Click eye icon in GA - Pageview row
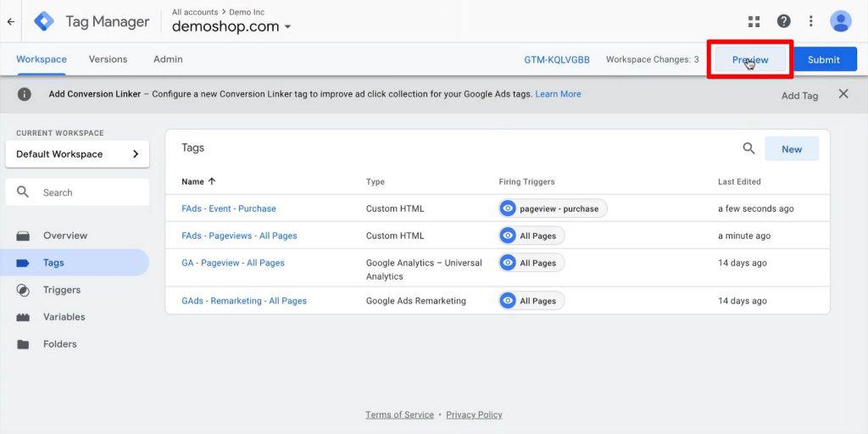868x434 pixels. [x=508, y=263]
